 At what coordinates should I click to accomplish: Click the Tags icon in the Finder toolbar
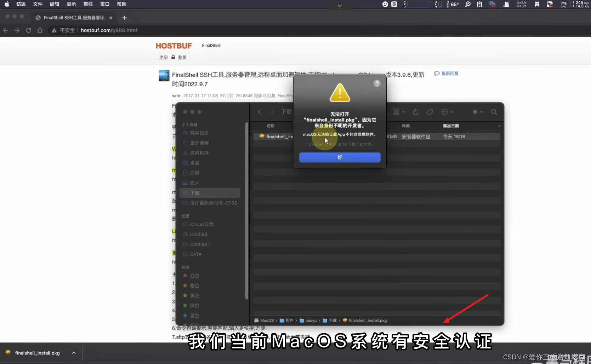point(430,112)
